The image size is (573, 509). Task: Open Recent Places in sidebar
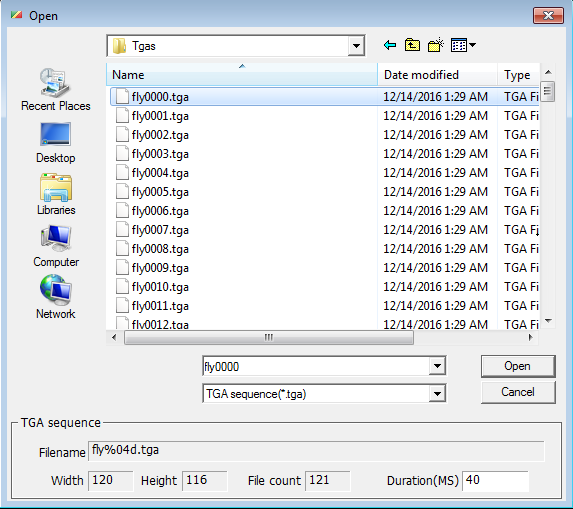[56, 90]
